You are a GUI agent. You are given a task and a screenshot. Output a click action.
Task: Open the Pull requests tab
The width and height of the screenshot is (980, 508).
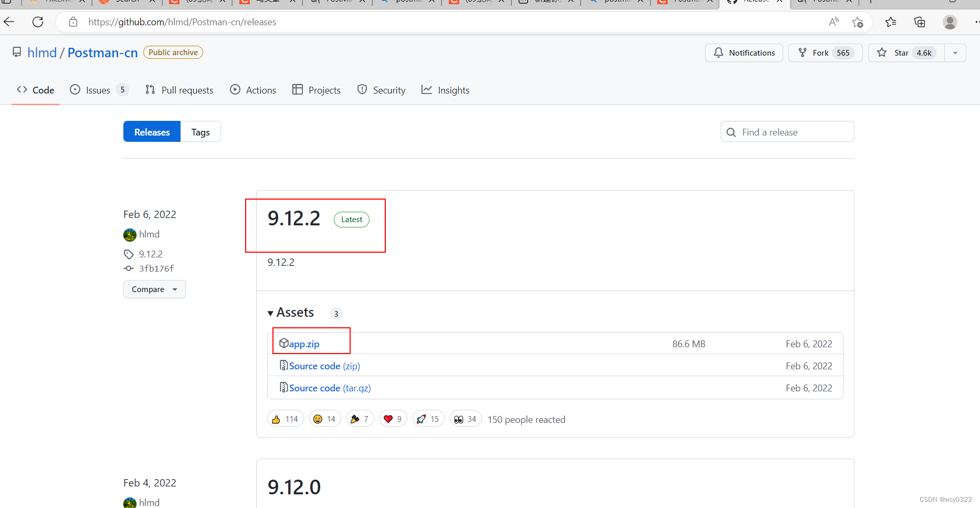pyautogui.click(x=180, y=90)
